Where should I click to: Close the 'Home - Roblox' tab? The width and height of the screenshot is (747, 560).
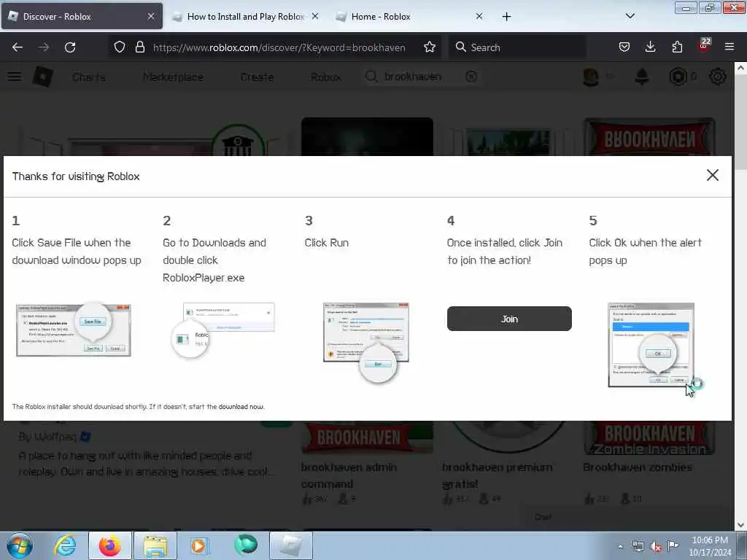point(479,17)
